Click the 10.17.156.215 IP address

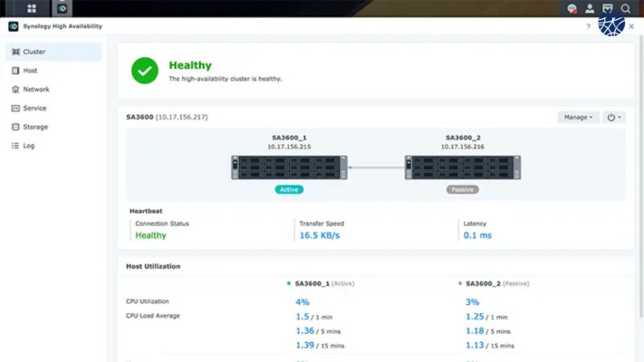(289, 147)
